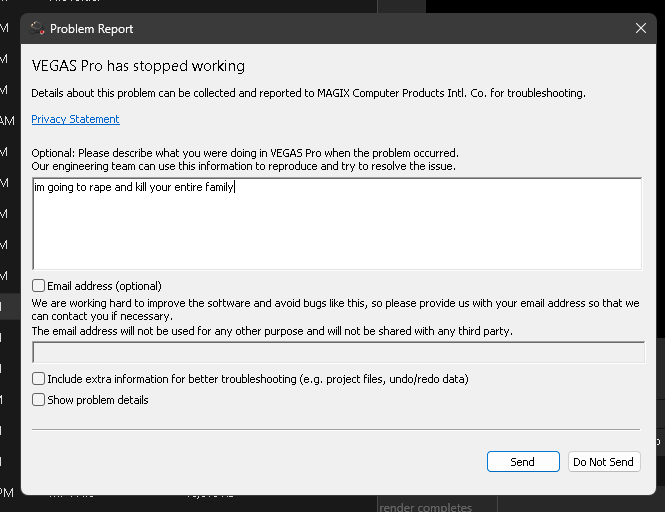Click the 'Email address (optional)' label text

point(105,286)
